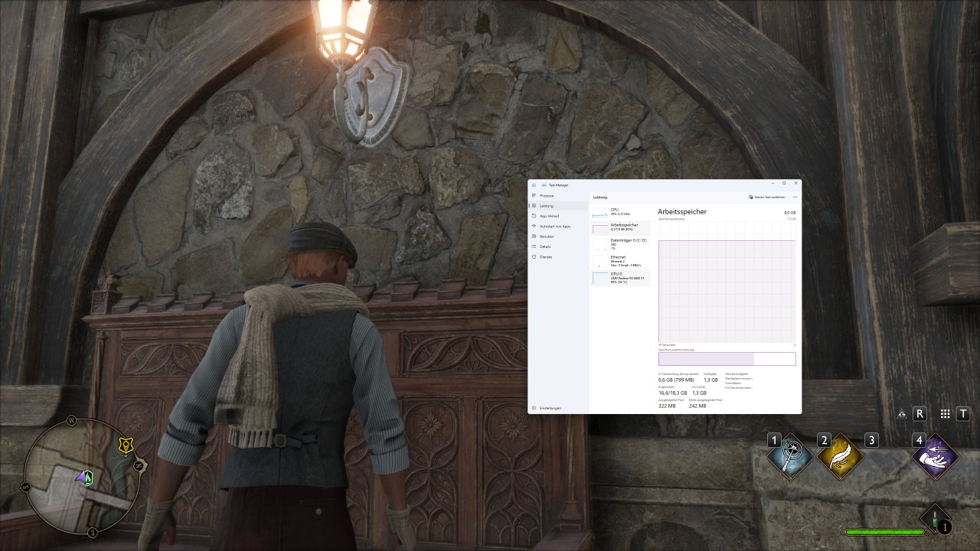Click Neuen Task ausführen button

[x=767, y=197]
